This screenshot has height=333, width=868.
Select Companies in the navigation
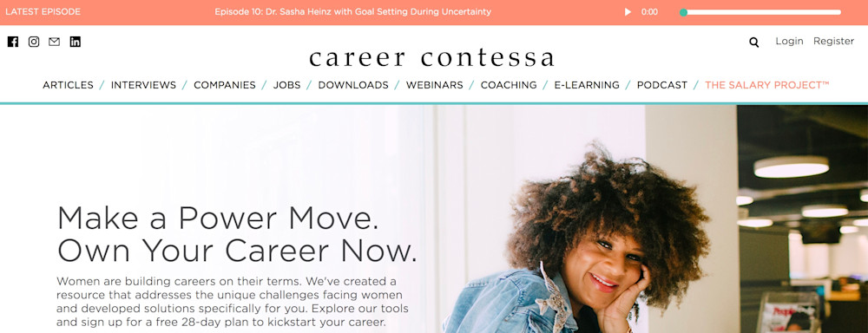[x=225, y=85]
